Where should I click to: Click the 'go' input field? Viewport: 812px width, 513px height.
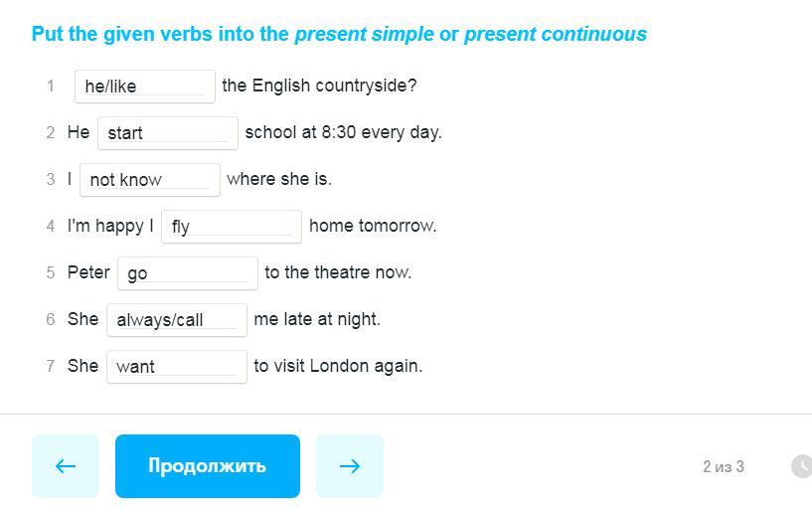tap(188, 273)
